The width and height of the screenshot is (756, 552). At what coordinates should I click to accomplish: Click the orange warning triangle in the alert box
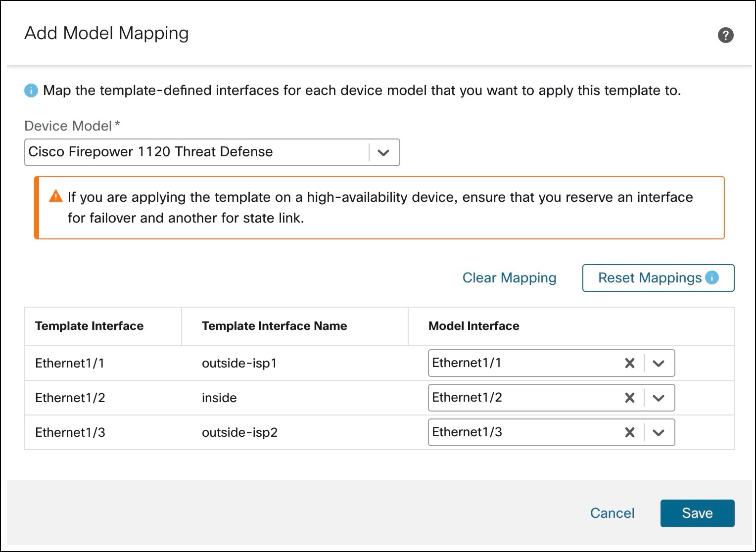tap(56, 196)
